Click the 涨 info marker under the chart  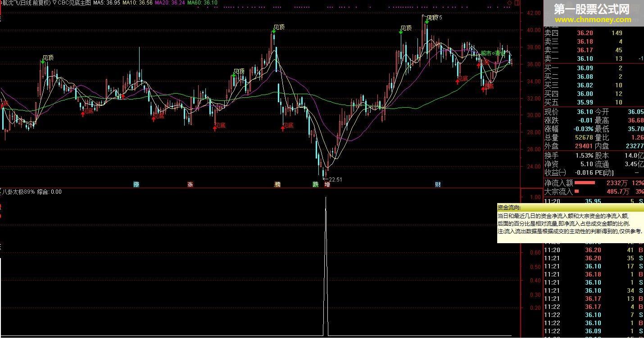click(190, 185)
